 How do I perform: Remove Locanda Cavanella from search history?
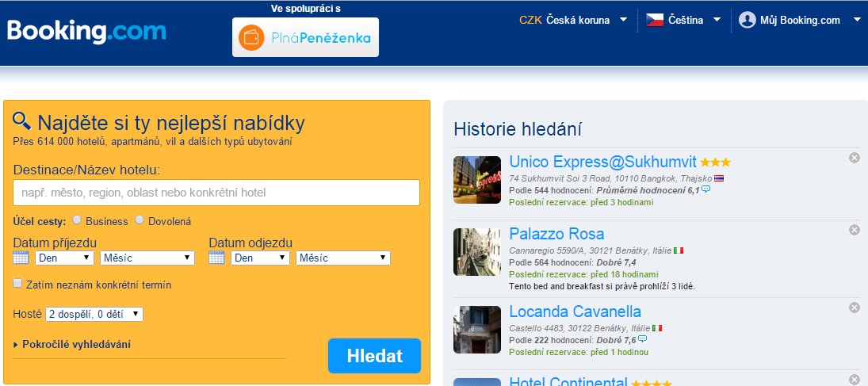pyautogui.click(x=855, y=308)
